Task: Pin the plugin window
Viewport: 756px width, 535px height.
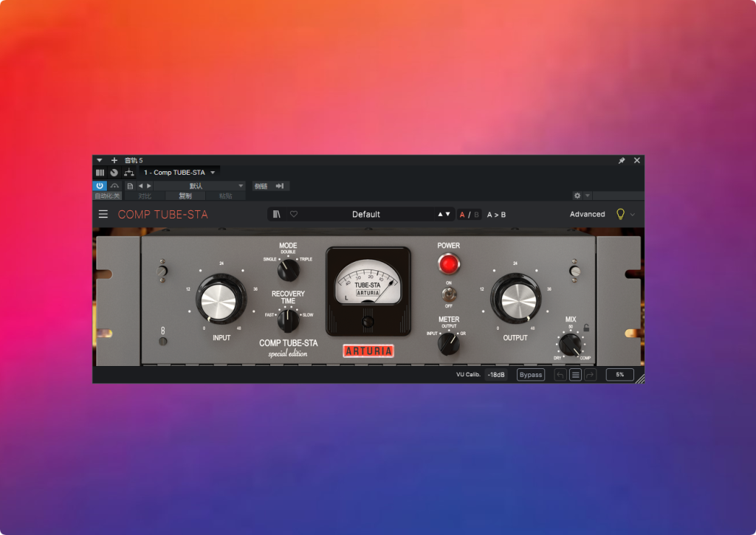Action: [622, 161]
